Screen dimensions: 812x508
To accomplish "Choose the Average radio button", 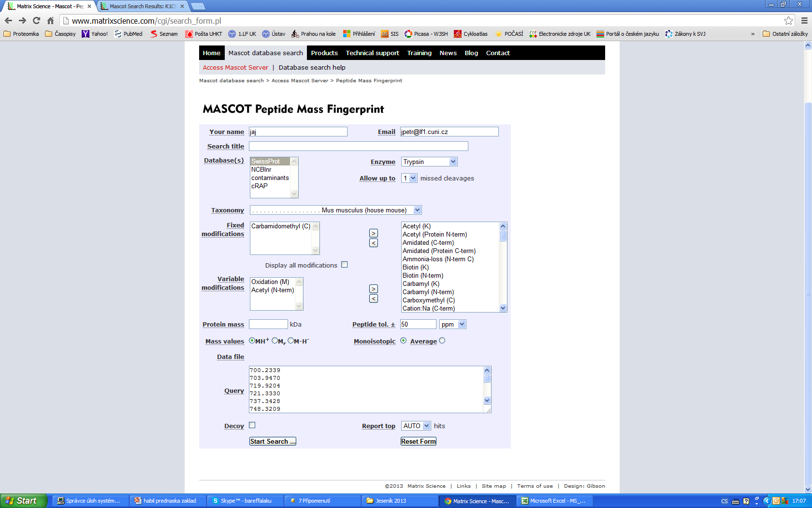I will tap(442, 341).
